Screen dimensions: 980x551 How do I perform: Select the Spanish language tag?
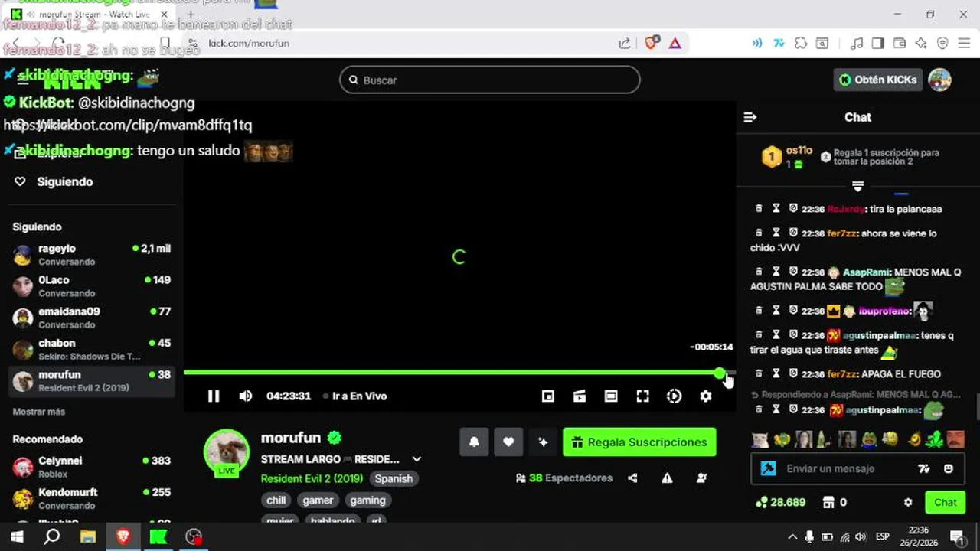tap(394, 478)
